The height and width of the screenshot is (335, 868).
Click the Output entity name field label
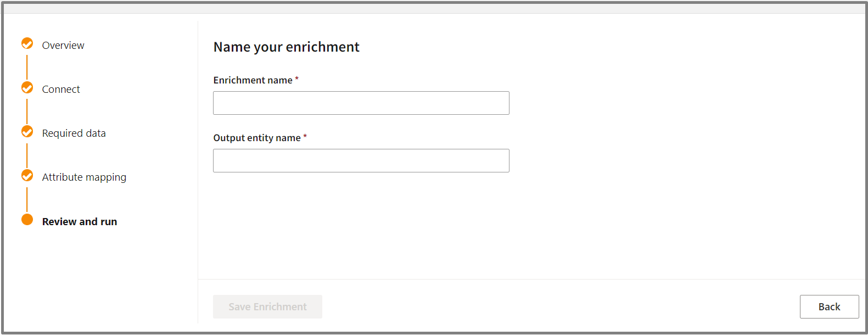pyautogui.click(x=257, y=138)
